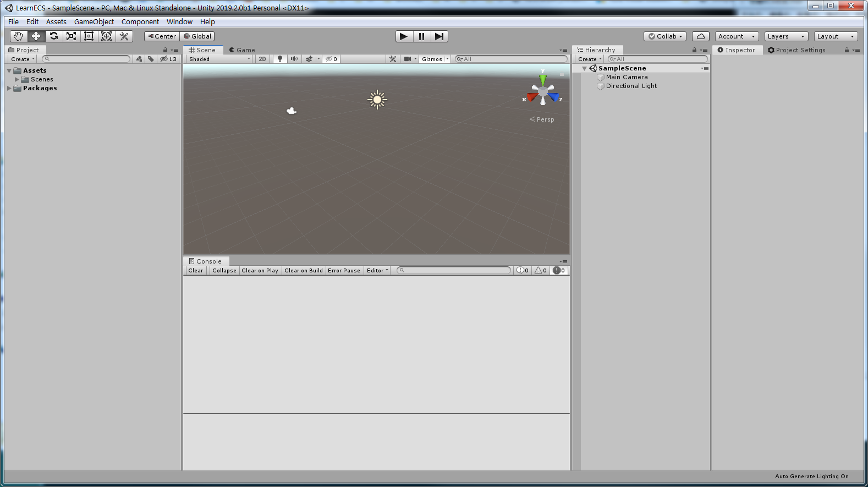Open the Help menu

pyautogui.click(x=207, y=22)
